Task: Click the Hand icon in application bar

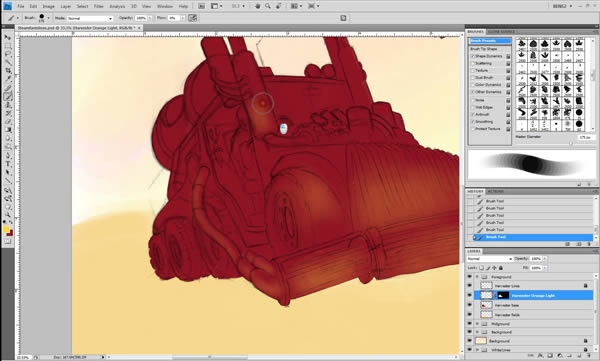Action: tap(258, 6)
